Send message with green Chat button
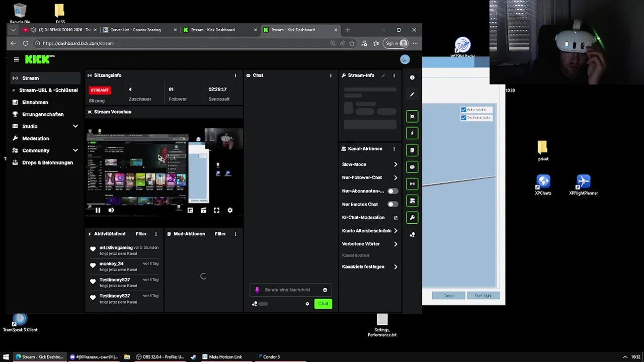 click(323, 304)
